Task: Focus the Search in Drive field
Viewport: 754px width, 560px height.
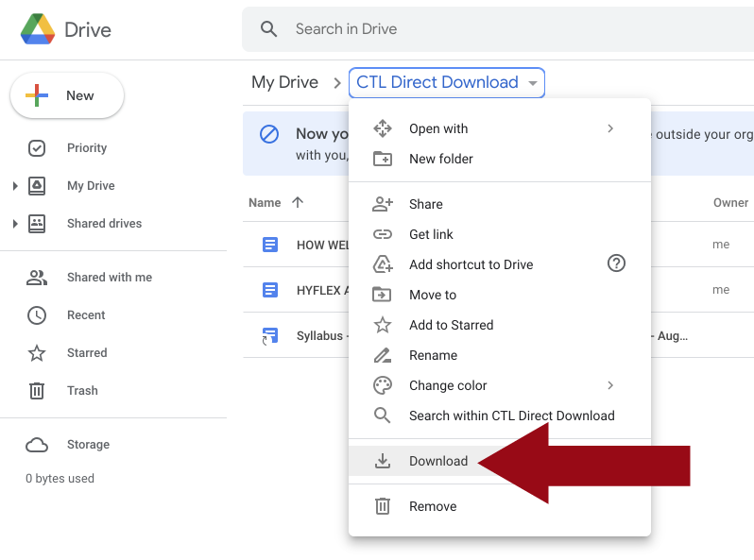Action: 498,29
